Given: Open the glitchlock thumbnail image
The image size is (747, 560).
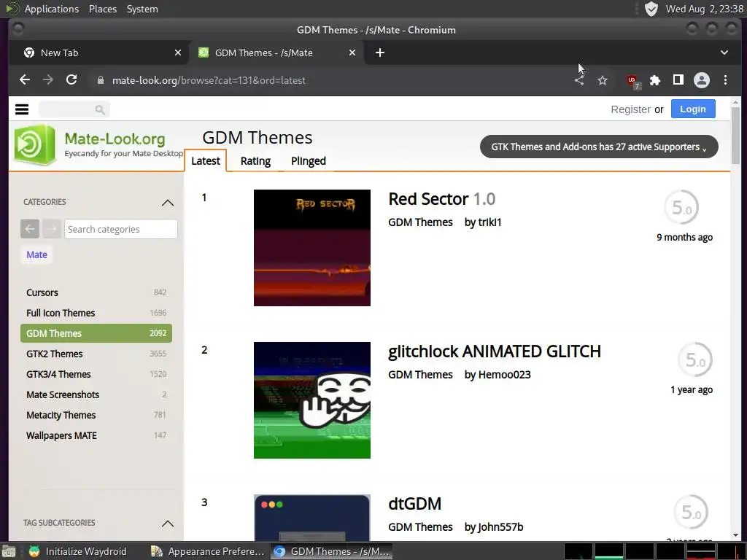Looking at the screenshot, I should 312,400.
